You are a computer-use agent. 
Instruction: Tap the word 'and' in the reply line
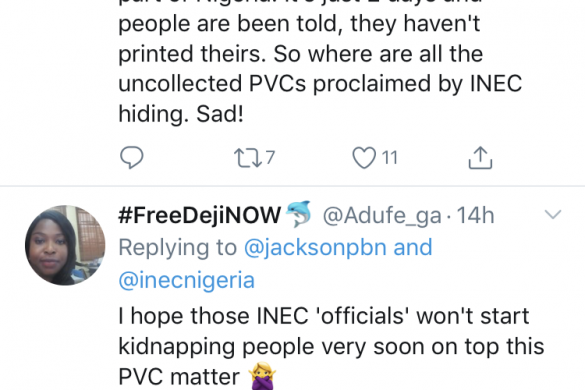tap(413, 247)
